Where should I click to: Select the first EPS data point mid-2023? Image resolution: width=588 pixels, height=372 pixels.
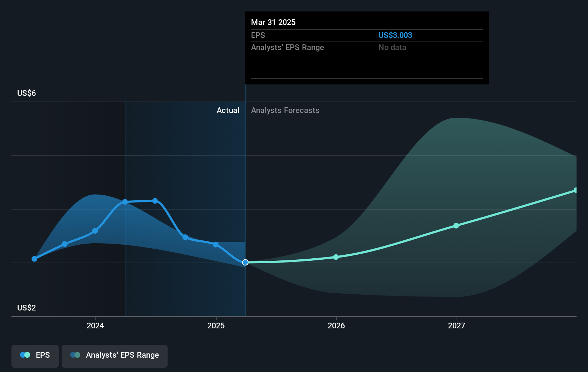pyautogui.click(x=34, y=259)
